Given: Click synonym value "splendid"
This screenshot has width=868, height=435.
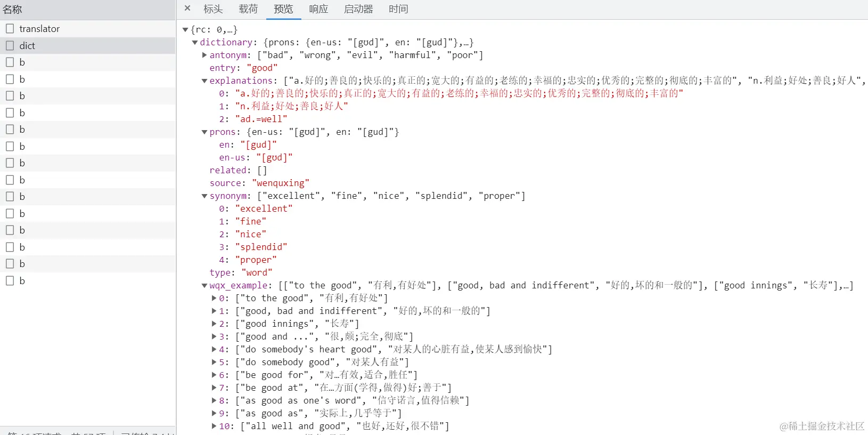Looking at the screenshot, I should pyautogui.click(x=261, y=247).
